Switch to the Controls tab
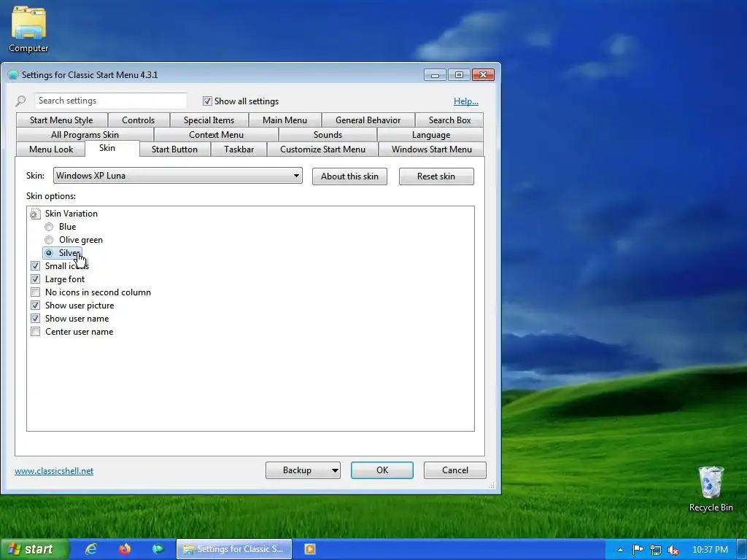 (x=138, y=120)
